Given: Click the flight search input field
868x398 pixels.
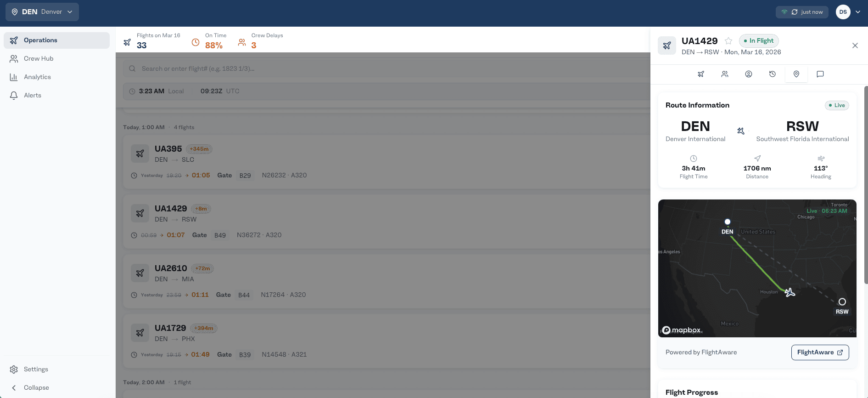Looking at the screenshot, I should 386,68.
